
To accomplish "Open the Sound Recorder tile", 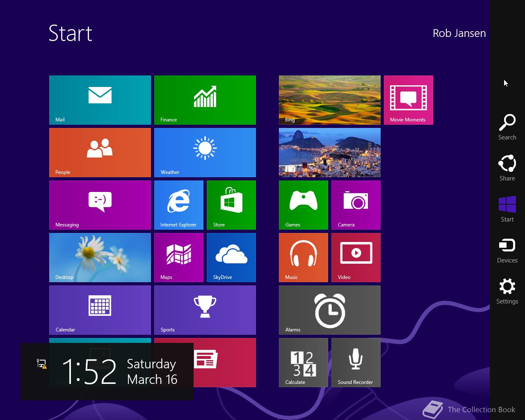I will (x=356, y=363).
